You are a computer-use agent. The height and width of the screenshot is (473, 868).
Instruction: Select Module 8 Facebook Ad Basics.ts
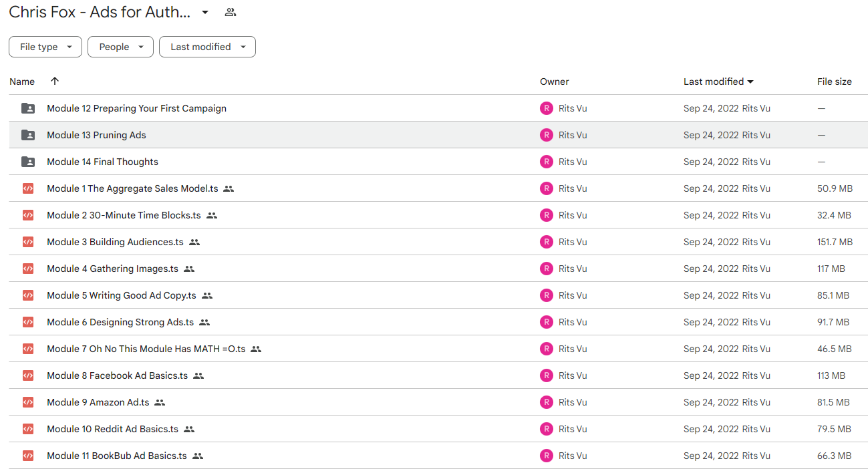coord(117,375)
